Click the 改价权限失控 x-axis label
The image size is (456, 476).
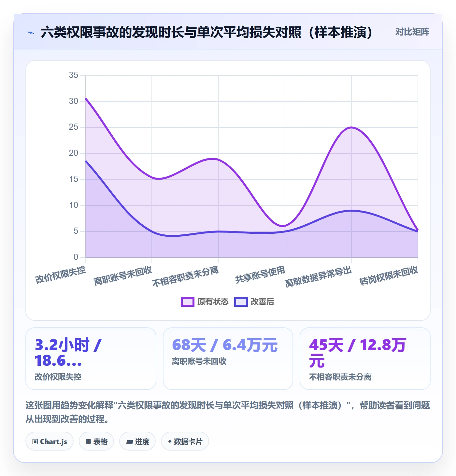pyautogui.click(x=61, y=275)
